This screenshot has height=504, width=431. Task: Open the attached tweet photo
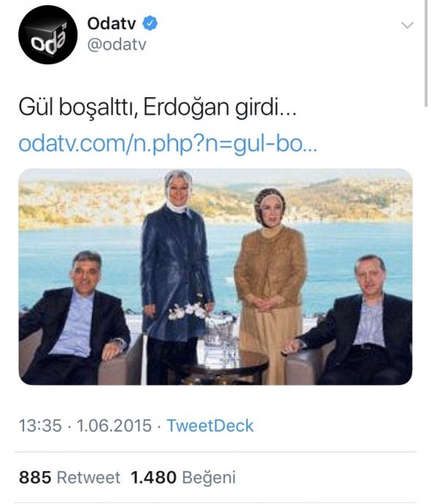[x=215, y=276]
